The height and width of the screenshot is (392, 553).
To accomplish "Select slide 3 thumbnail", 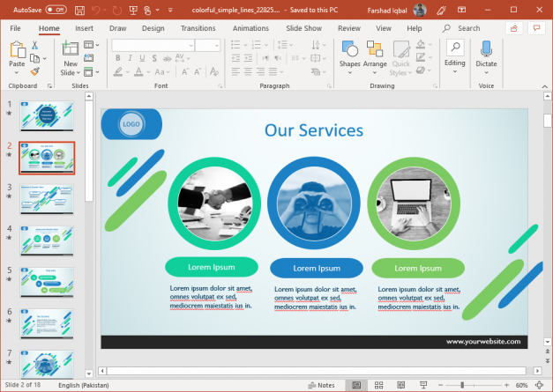I will click(x=47, y=199).
